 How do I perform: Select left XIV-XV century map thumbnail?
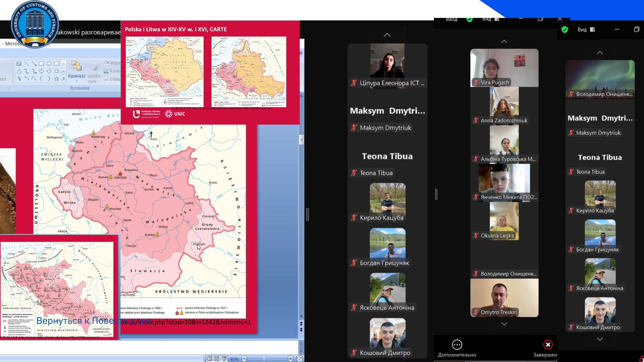(x=164, y=72)
